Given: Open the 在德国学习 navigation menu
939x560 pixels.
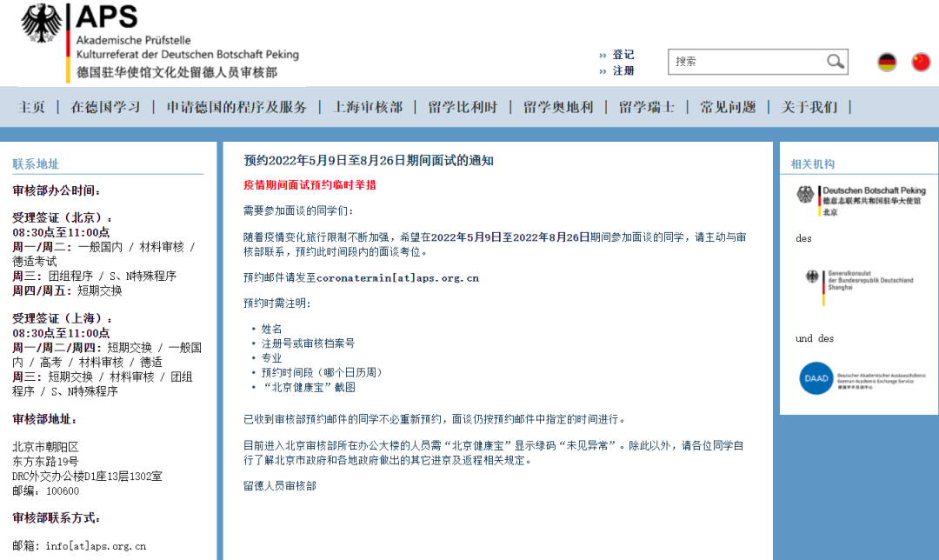Looking at the screenshot, I should pos(106,106).
